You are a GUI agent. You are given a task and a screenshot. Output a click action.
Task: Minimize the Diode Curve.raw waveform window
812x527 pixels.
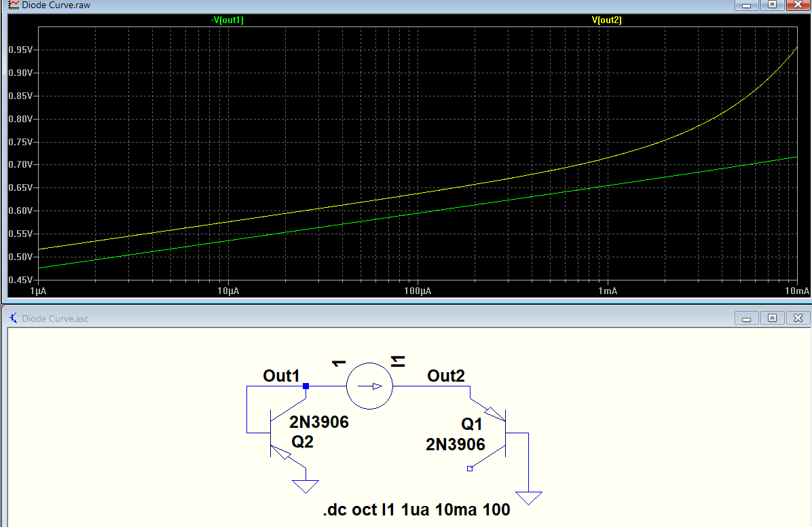747,5
